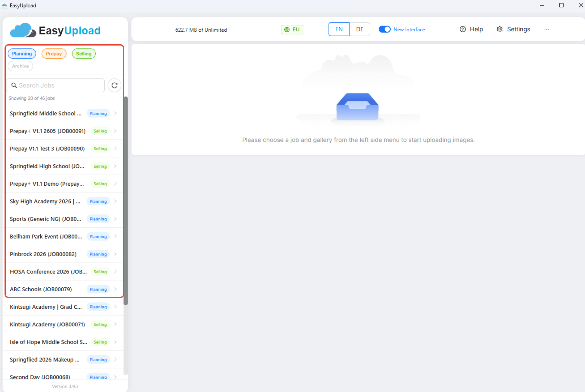The height and width of the screenshot is (392, 585).
Task: Click the empty inbox illustration
Action: [357, 107]
